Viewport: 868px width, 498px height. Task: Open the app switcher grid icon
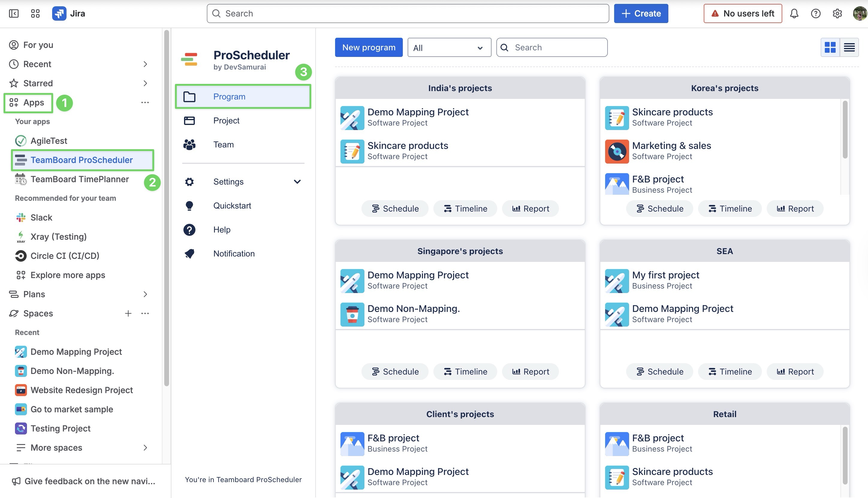coord(35,13)
